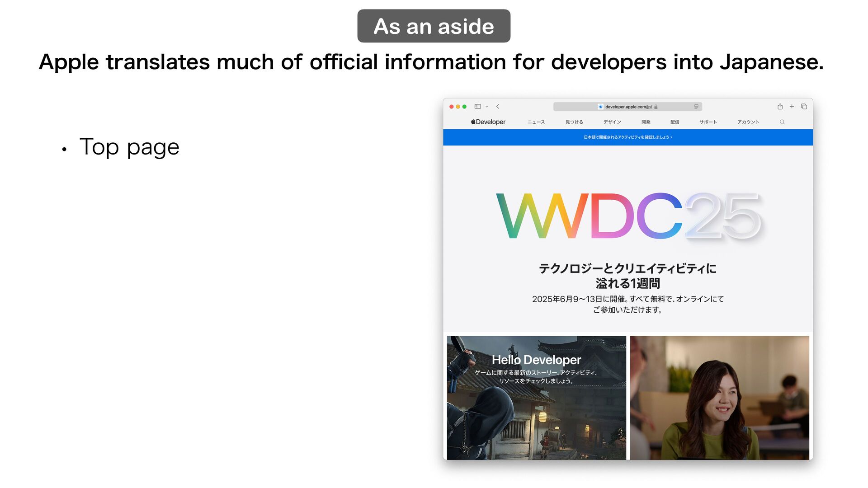Open the Safari Share icon
The width and height of the screenshot is (868, 488).
click(780, 107)
